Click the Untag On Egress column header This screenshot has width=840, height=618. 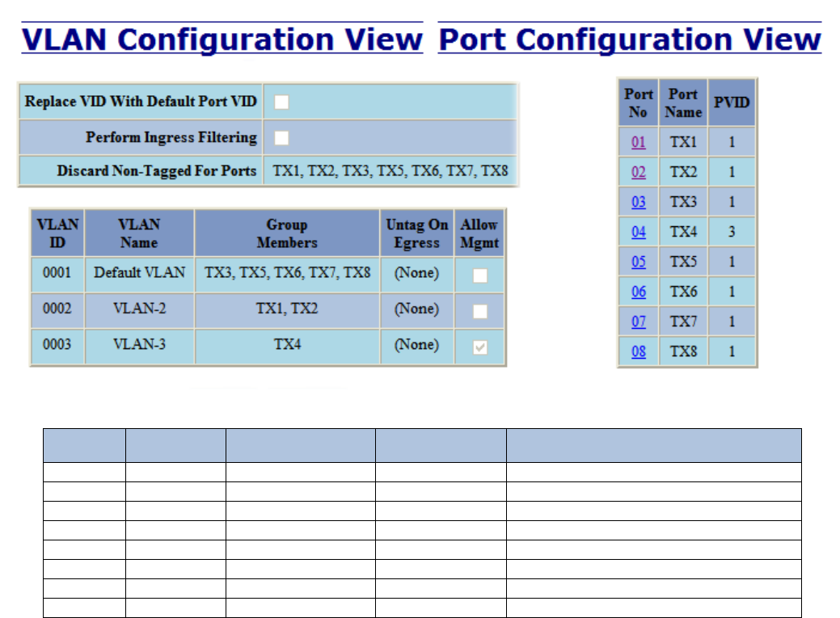pos(417,233)
